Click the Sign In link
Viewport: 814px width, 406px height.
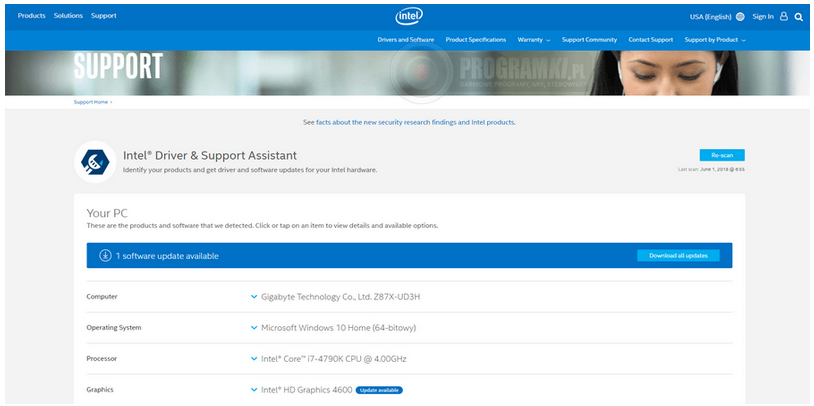(763, 17)
